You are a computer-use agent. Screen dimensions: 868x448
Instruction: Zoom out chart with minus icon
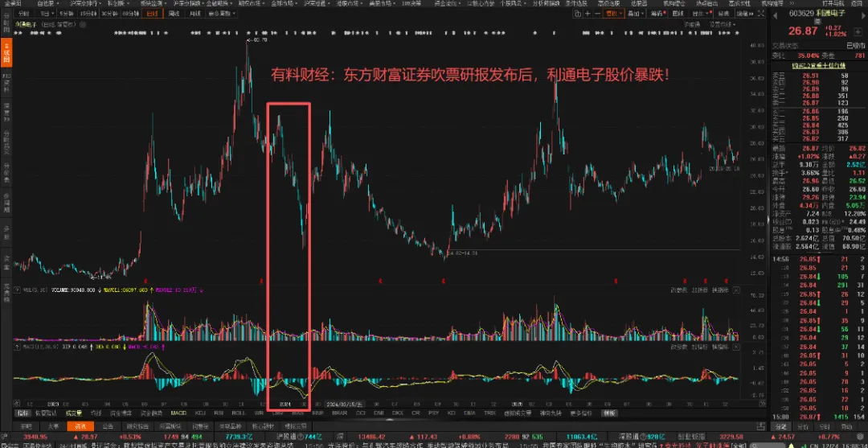point(598,14)
